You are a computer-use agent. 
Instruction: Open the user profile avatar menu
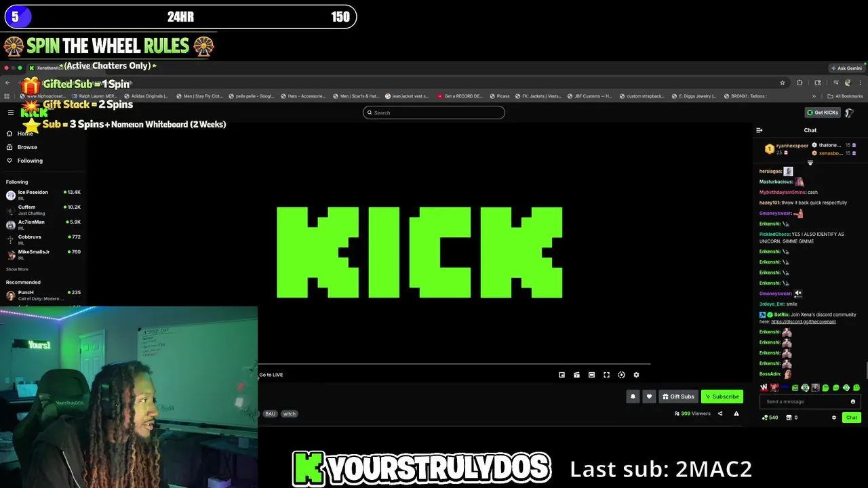click(850, 113)
